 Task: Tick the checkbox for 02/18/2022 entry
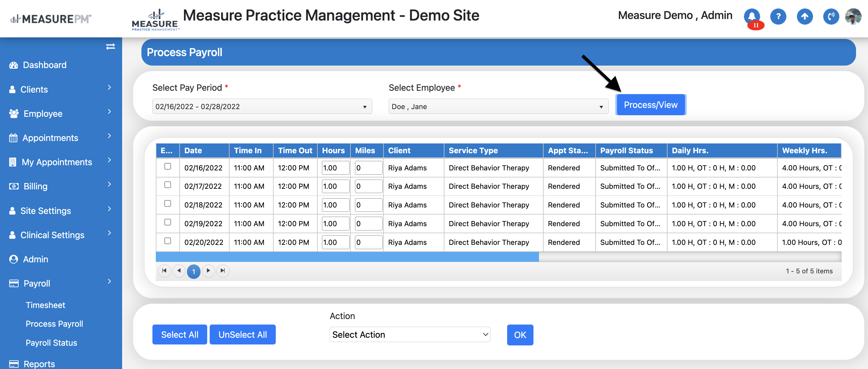pyautogui.click(x=167, y=204)
